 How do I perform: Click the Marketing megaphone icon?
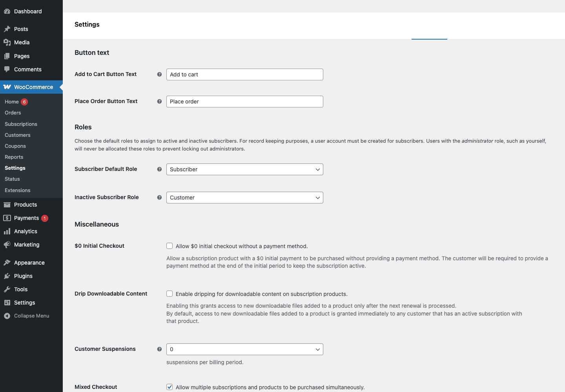pyautogui.click(x=7, y=245)
